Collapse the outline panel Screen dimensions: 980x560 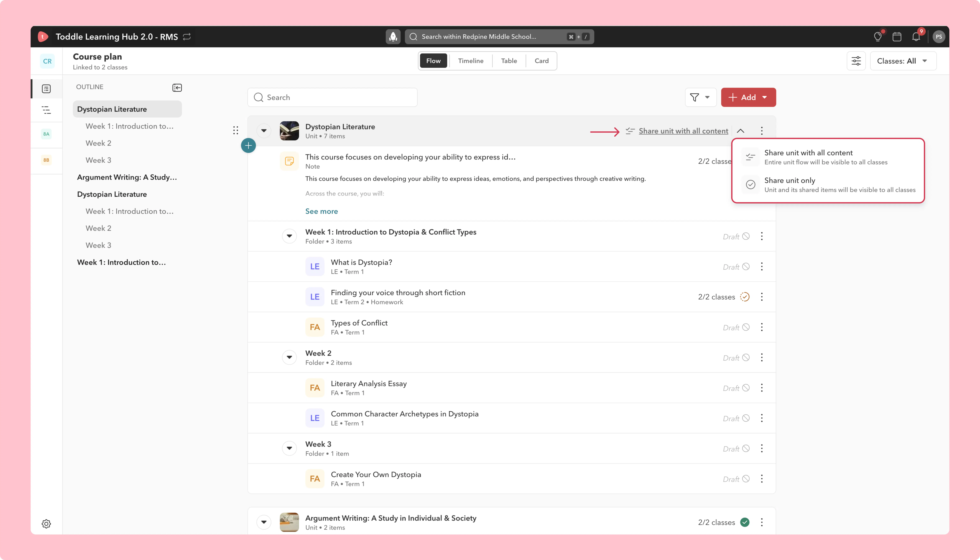tap(177, 88)
